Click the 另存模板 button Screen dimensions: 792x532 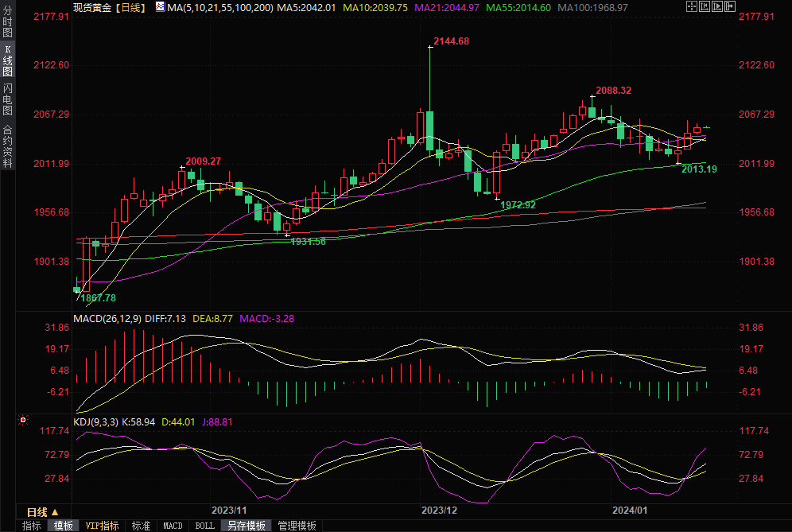(x=247, y=526)
